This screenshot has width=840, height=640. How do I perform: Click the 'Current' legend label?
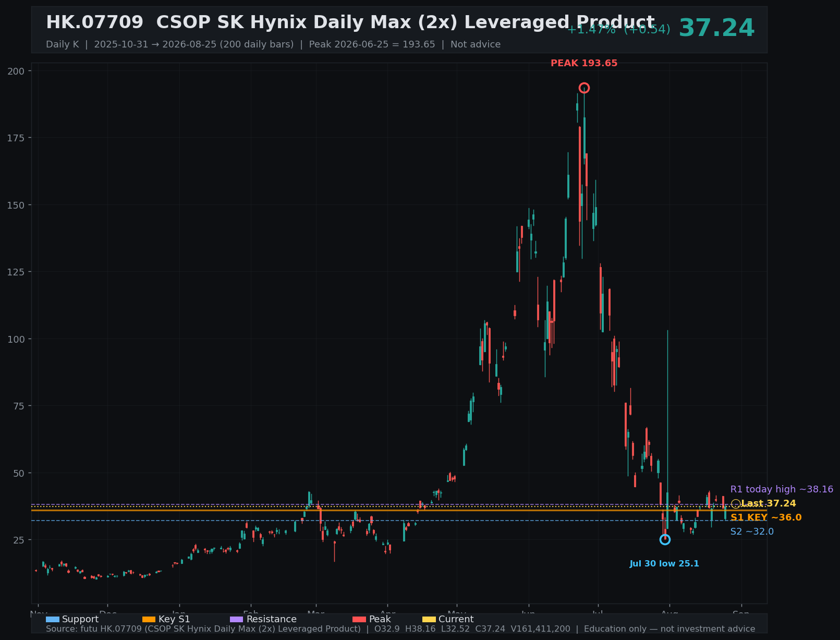click(456, 619)
